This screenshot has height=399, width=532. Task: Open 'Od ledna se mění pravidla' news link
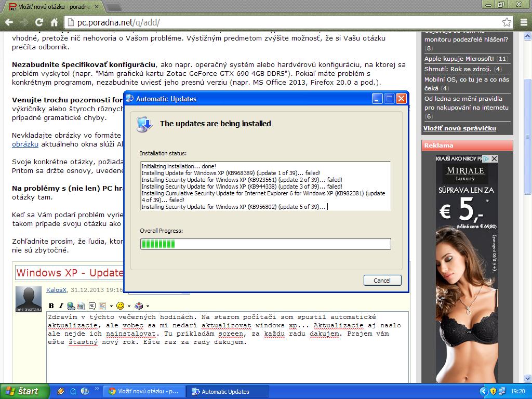pos(467,103)
